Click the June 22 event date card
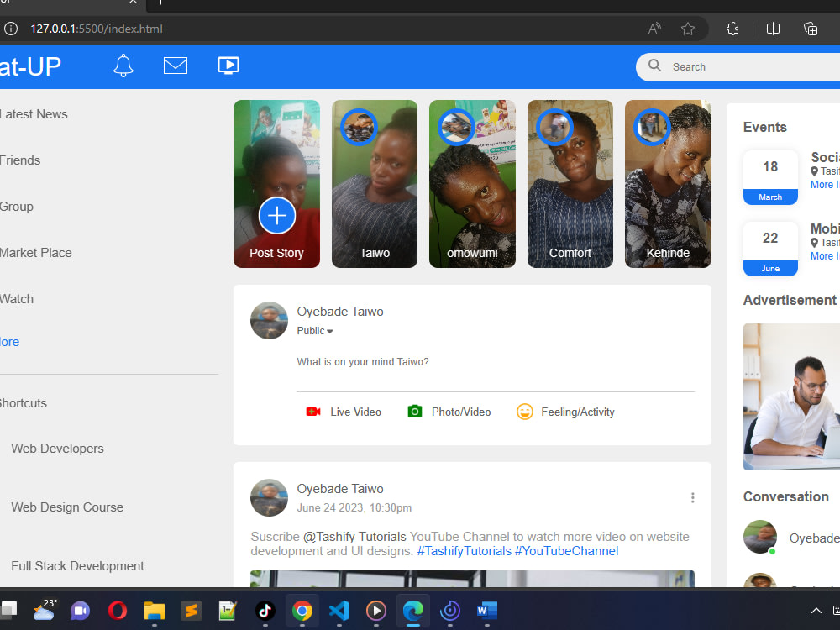This screenshot has height=630, width=840. point(770,249)
